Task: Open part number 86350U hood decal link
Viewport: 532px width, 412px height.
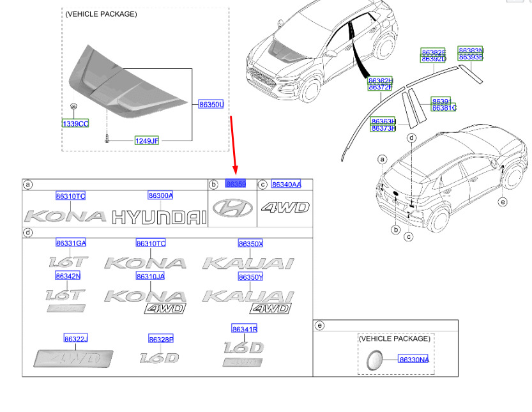Action: pos(211,105)
